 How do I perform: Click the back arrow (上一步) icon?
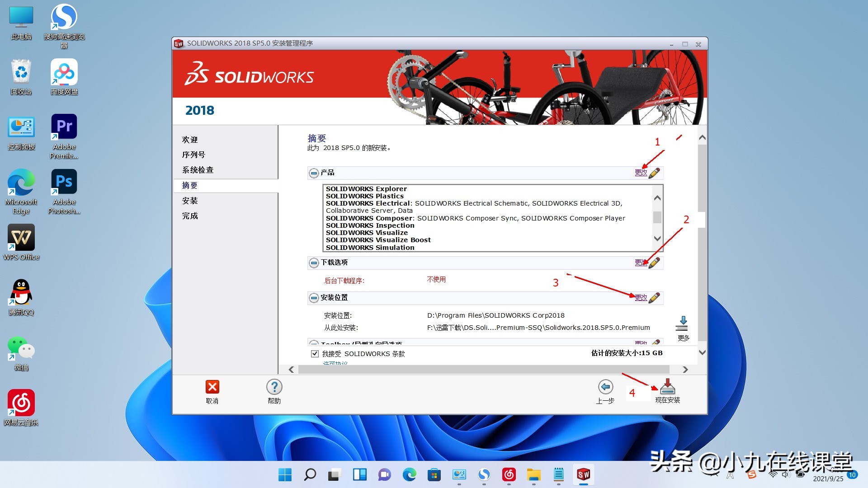pos(605,387)
